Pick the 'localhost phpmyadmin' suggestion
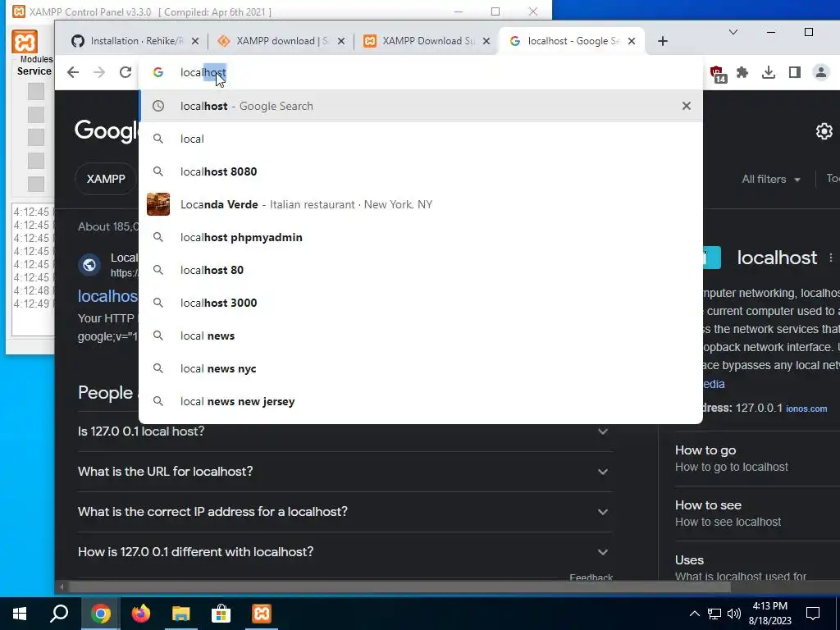The image size is (840, 630). (x=421, y=237)
